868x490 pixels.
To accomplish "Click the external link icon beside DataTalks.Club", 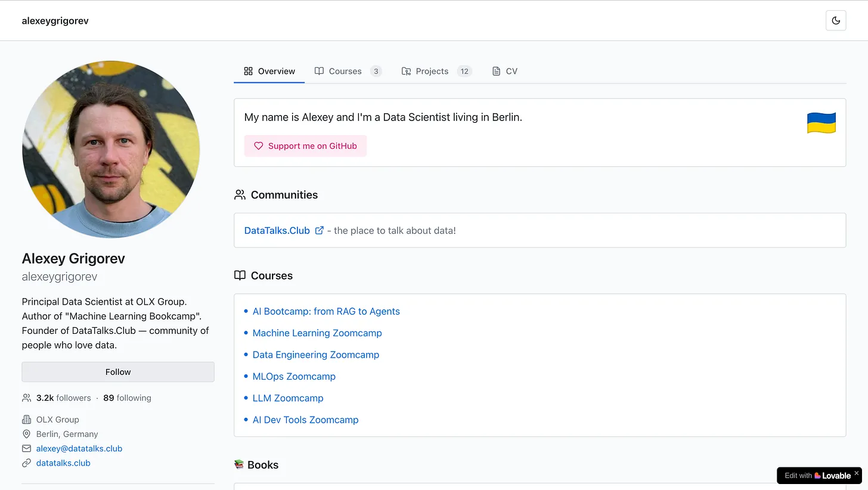I will pyautogui.click(x=320, y=230).
